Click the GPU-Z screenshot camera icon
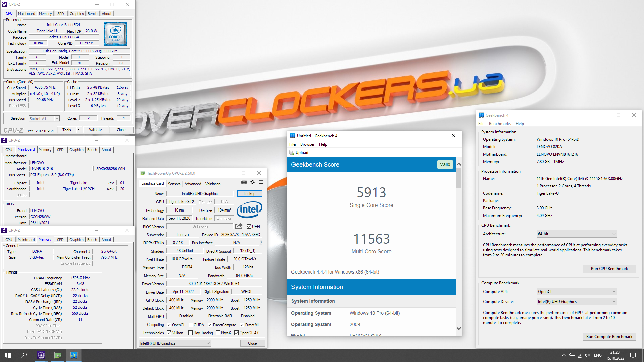The image size is (644, 362). pyautogui.click(x=244, y=182)
